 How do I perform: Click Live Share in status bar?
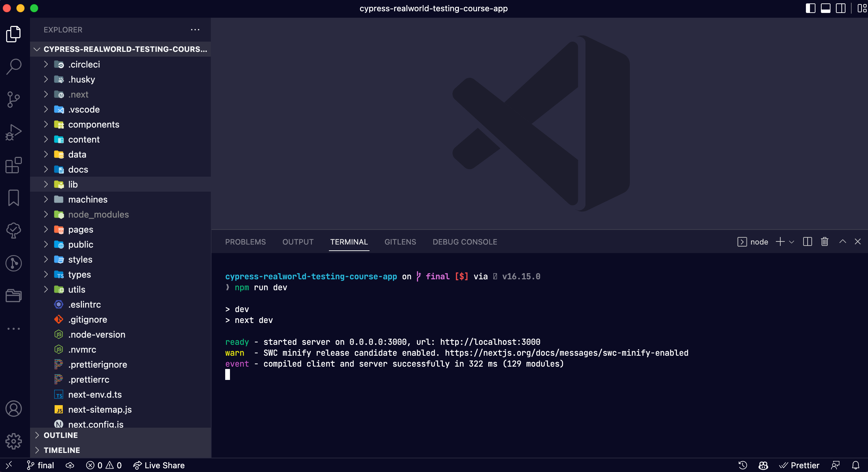coord(159,465)
